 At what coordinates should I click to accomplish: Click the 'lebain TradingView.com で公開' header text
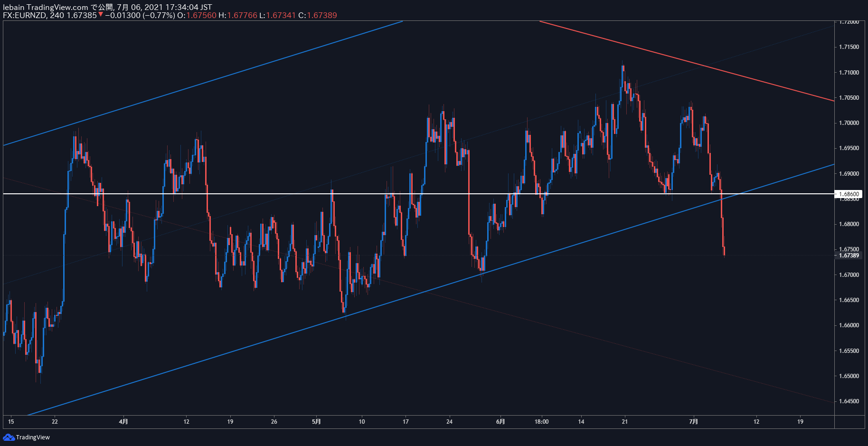[59, 7]
